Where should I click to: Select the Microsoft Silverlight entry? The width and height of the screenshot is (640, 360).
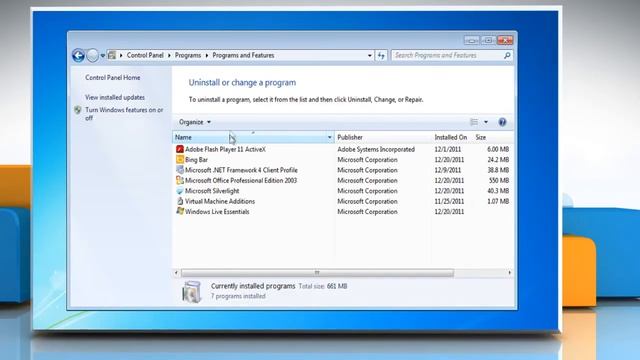[x=212, y=191]
